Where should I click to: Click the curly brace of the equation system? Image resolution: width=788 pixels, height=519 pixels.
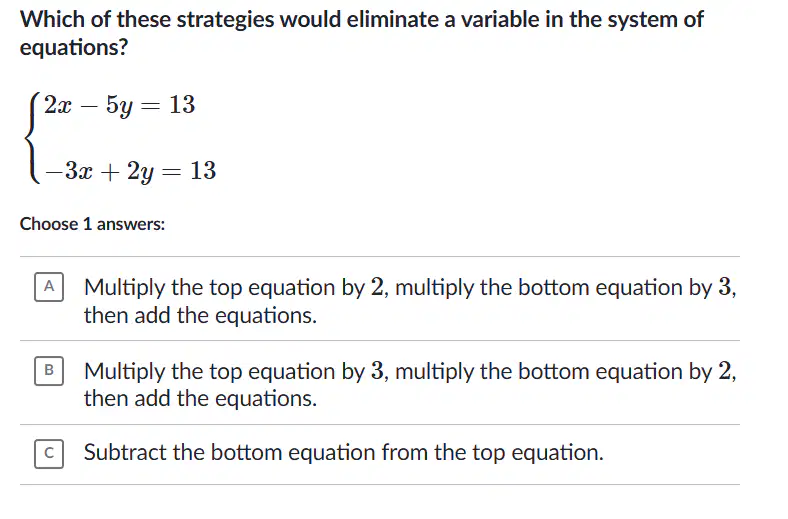pyautogui.click(x=32, y=138)
